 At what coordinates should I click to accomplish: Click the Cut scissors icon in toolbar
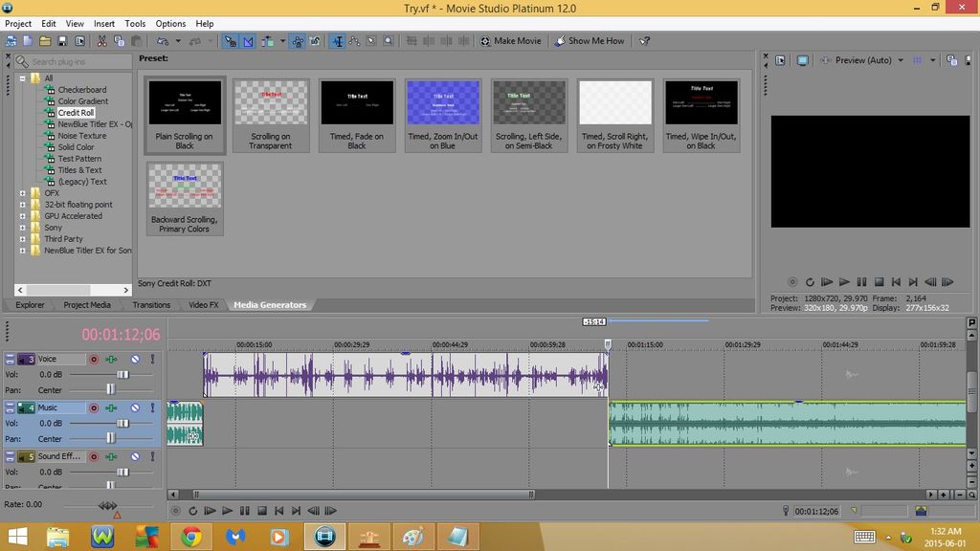point(102,41)
